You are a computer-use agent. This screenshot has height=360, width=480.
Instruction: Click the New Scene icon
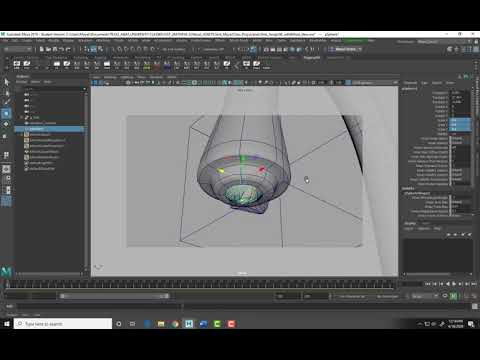click(x=42, y=49)
